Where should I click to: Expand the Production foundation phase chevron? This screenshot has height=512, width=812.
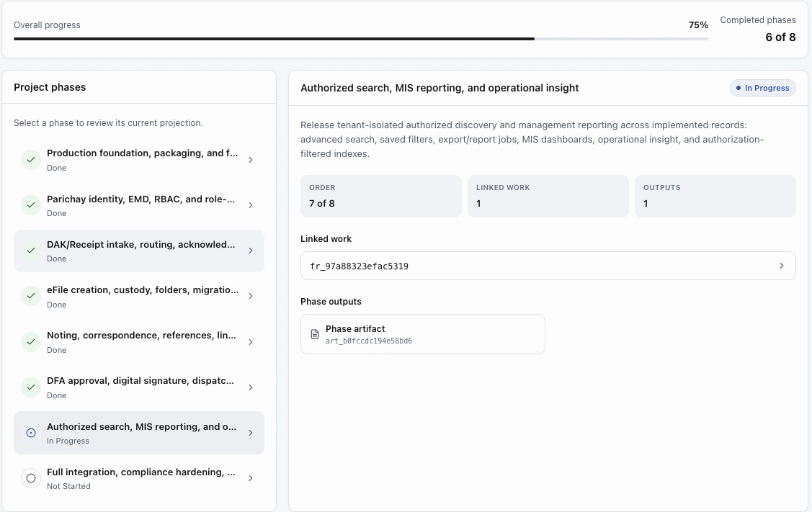[251, 160]
